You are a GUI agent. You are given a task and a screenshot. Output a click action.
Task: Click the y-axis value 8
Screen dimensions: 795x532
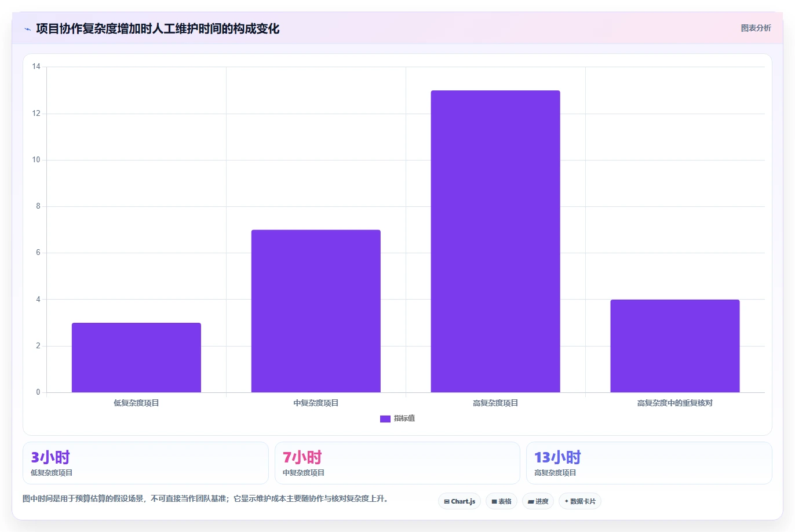(38, 206)
